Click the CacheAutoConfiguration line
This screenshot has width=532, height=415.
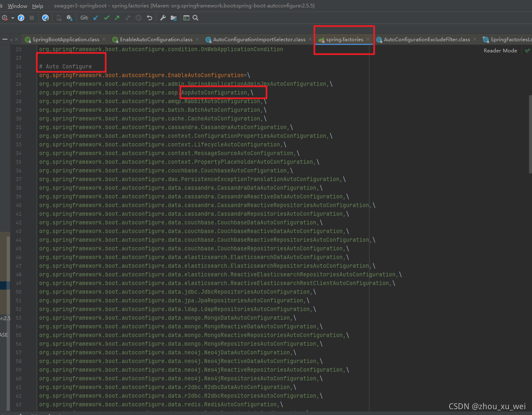pos(153,119)
